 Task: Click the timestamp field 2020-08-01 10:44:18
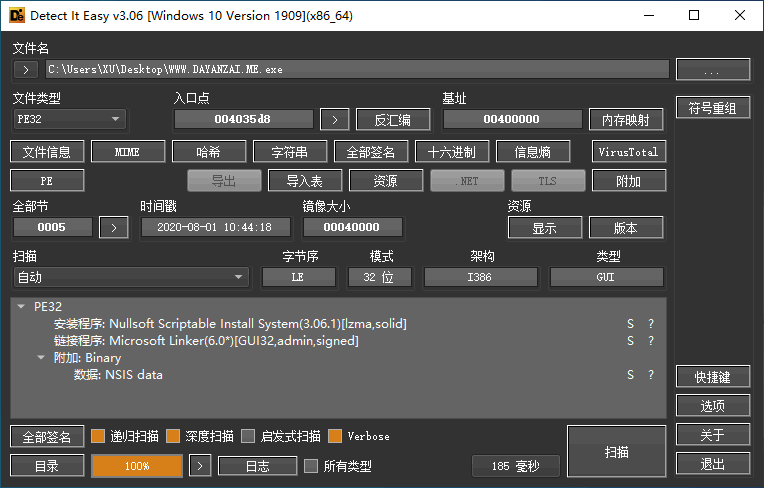point(216,227)
